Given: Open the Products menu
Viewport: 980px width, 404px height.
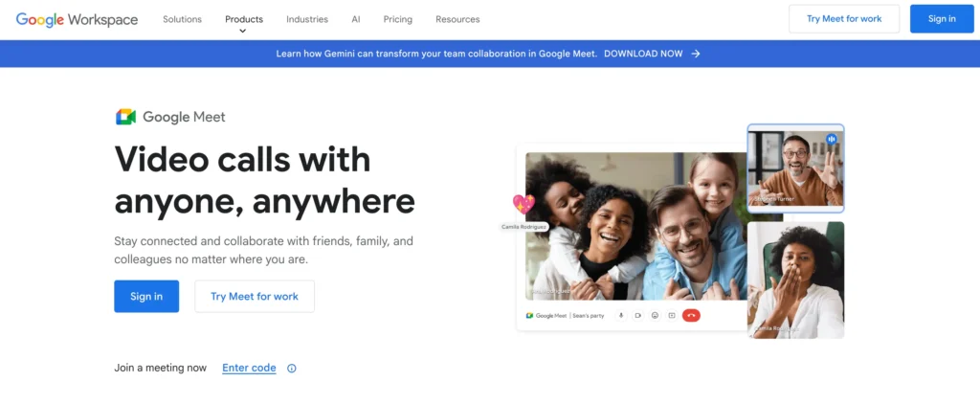Looking at the screenshot, I should [x=244, y=19].
